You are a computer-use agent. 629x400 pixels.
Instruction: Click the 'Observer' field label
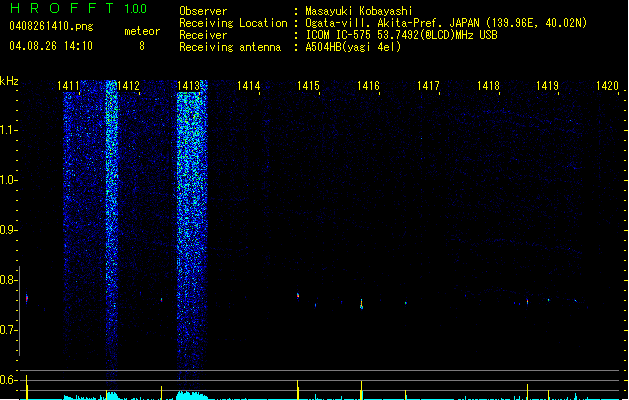tap(203, 11)
